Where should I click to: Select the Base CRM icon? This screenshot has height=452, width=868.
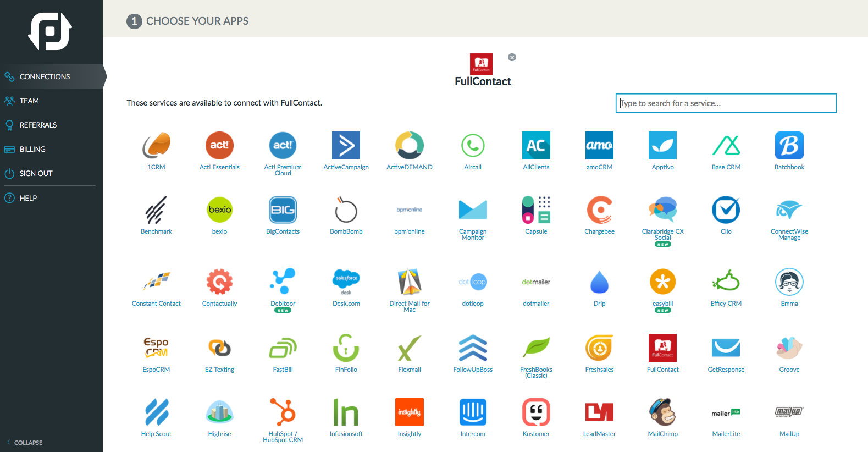pos(726,145)
